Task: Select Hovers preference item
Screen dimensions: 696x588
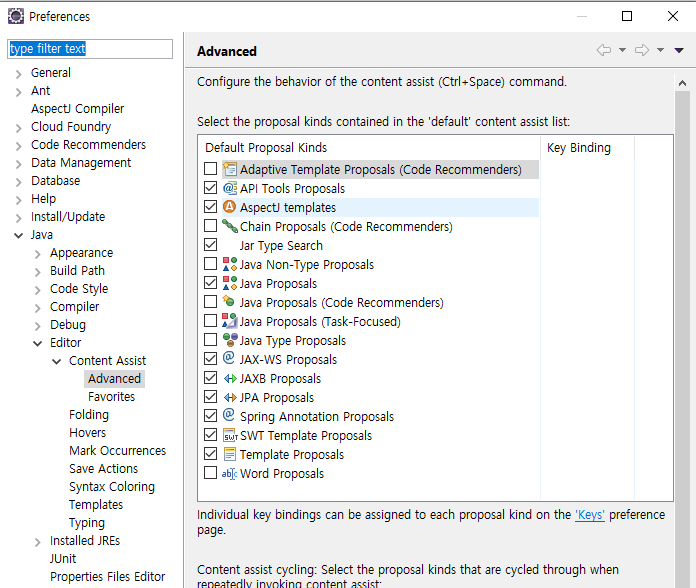Action: coord(87,433)
